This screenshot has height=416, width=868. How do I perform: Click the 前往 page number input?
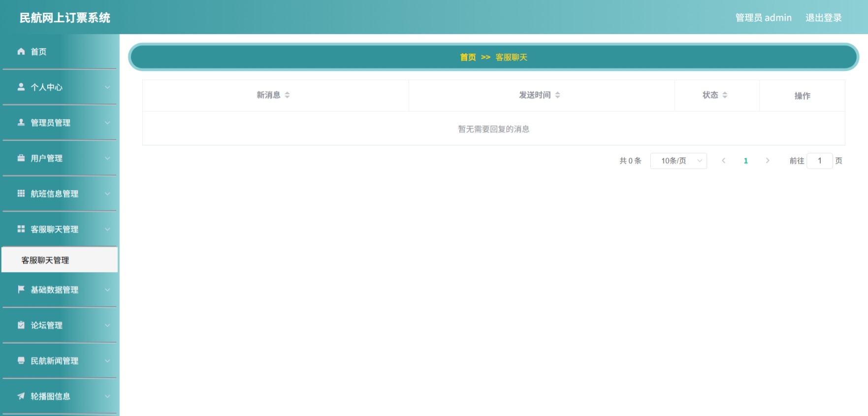pyautogui.click(x=820, y=161)
